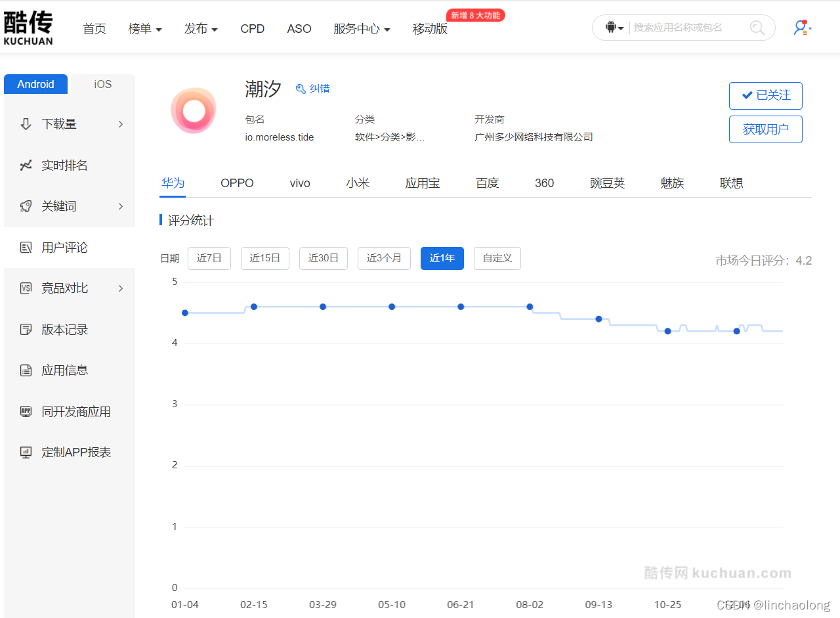
Task: Click the 新增8大功能 red badge
Action: (476, 15)
